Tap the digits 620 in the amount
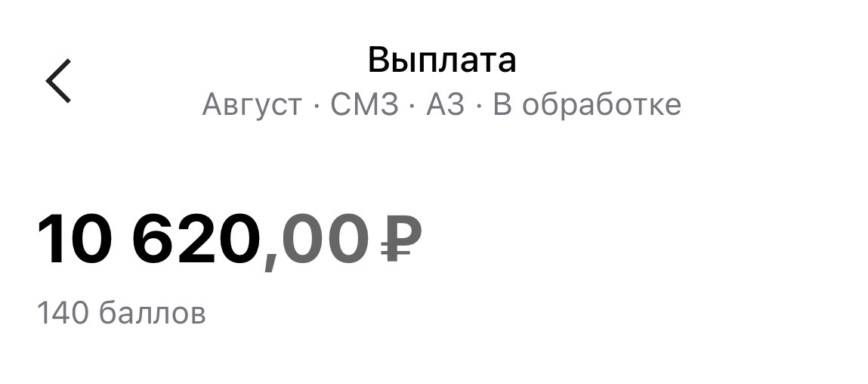Screen dimensions: 868x384 [197, 240]
